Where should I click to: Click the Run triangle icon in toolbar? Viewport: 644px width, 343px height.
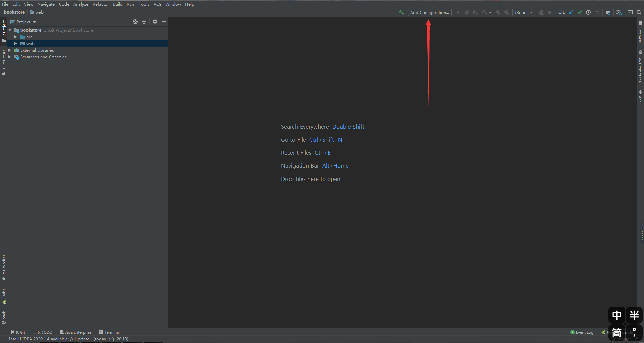[458, 12]
